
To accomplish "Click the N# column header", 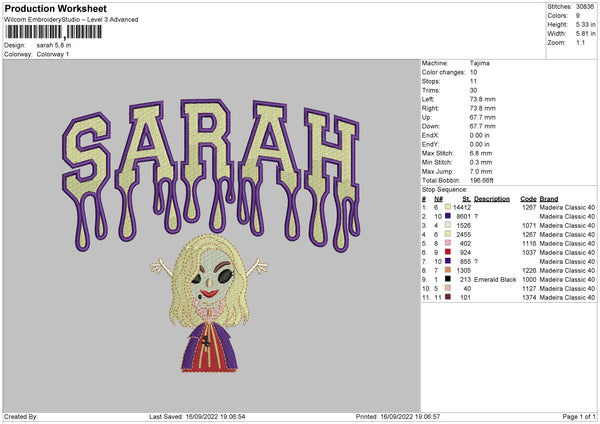I will [440, 198].
